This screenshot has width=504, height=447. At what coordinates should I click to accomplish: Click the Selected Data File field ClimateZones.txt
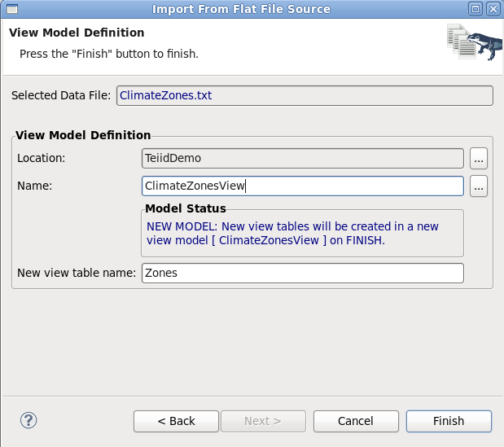305,95
